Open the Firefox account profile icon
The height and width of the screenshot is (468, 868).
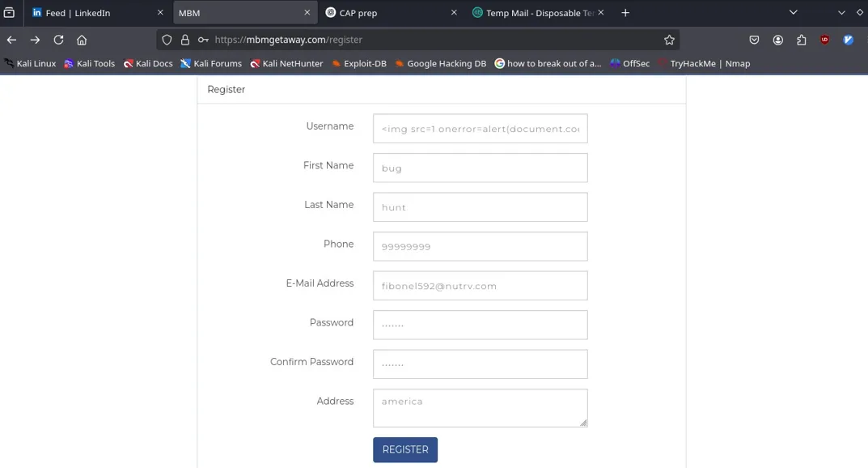pyautogui.click(x=778, y=40)
